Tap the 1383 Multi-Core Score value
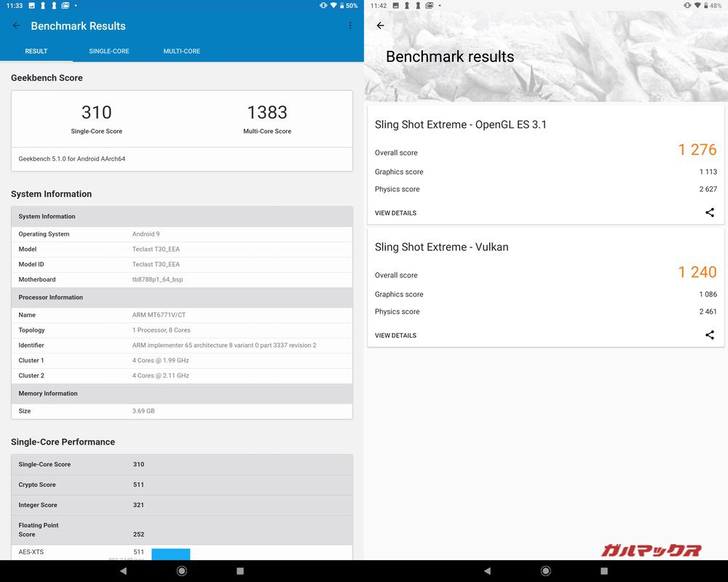The image size is (728, 582). [267, 113]
